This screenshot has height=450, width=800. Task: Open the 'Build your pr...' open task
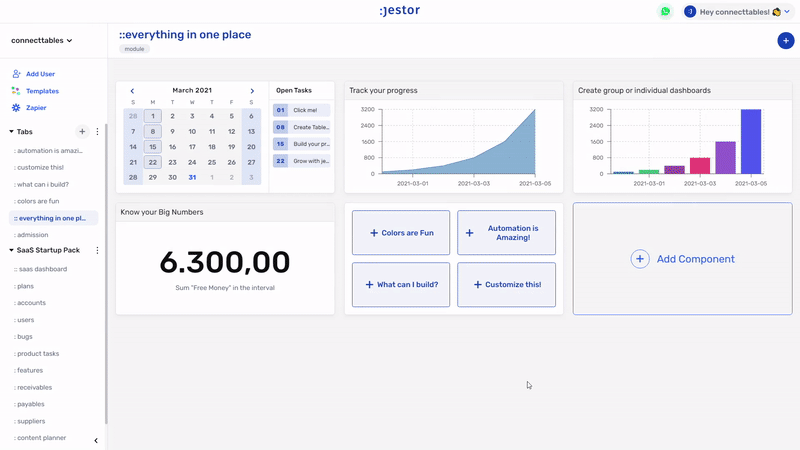(x=302, y=144)
